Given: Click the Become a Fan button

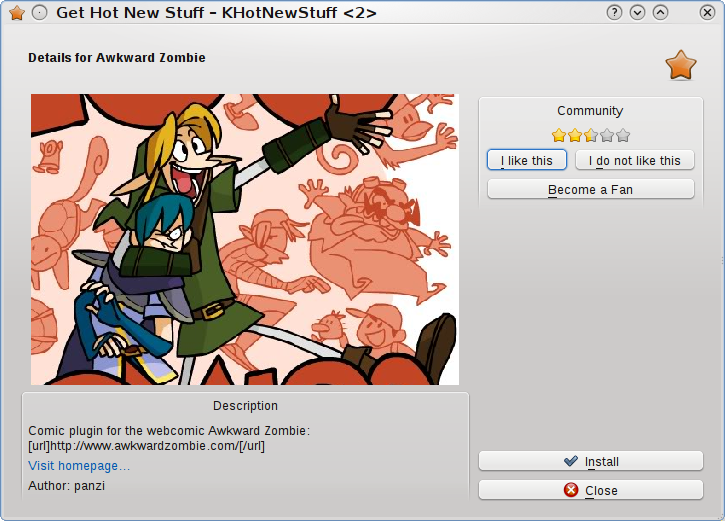Looking at the screenshot, I should click(591, 189).
